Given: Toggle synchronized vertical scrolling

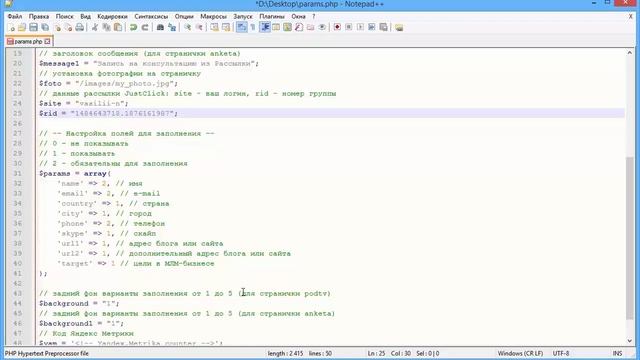Looking at the screenshot, I should [x=214, y=27].
